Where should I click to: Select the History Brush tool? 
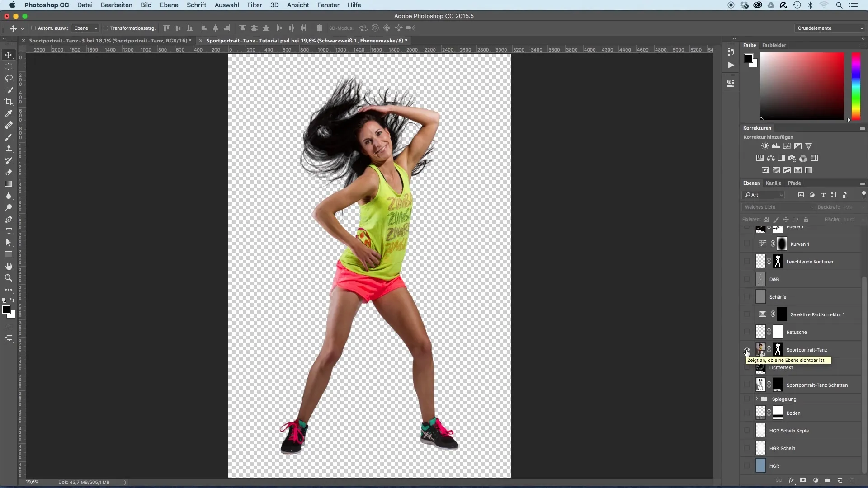[x=9, y=160]
